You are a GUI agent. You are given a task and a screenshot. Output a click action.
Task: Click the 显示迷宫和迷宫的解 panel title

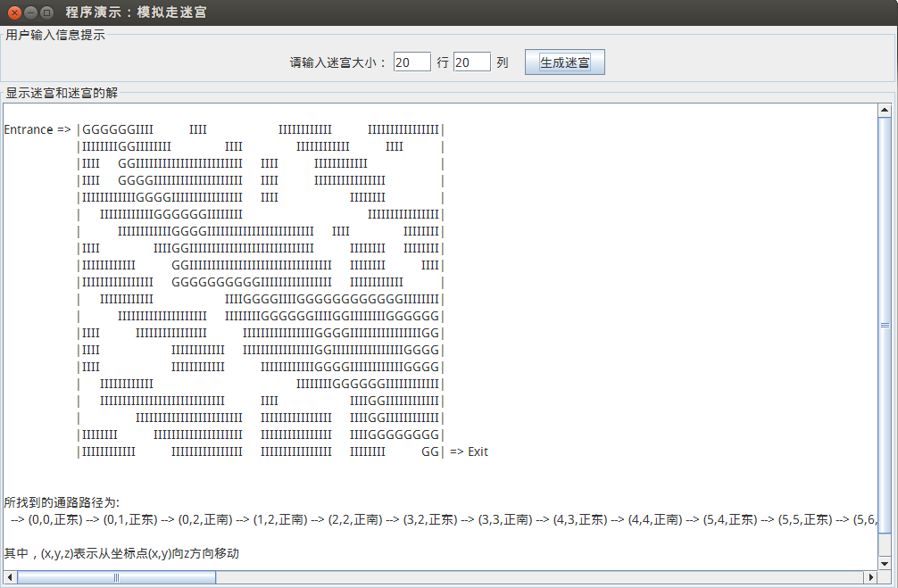62,93
